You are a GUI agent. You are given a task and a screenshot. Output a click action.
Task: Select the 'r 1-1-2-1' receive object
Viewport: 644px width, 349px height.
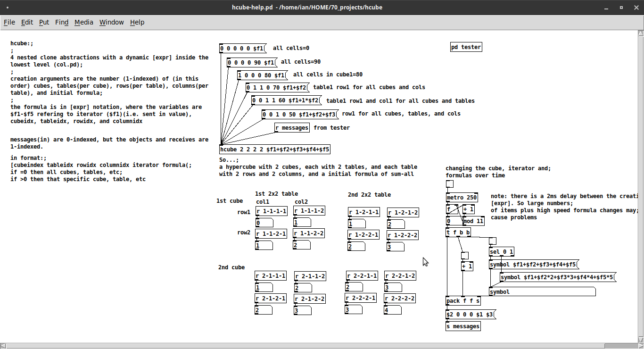[271, 234]
